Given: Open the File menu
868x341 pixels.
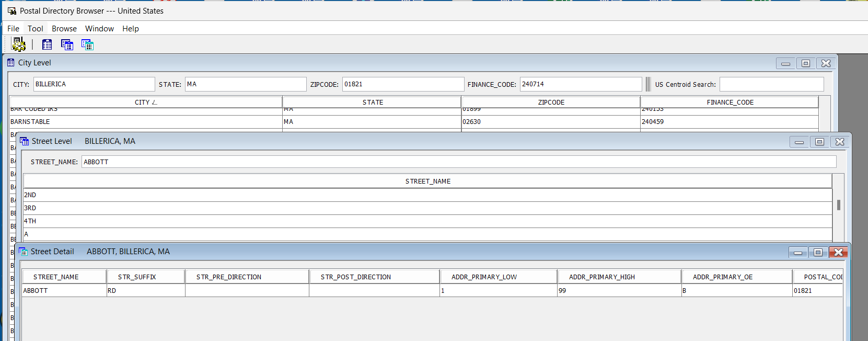Looking at the screenshot, I should pos(13,29).
